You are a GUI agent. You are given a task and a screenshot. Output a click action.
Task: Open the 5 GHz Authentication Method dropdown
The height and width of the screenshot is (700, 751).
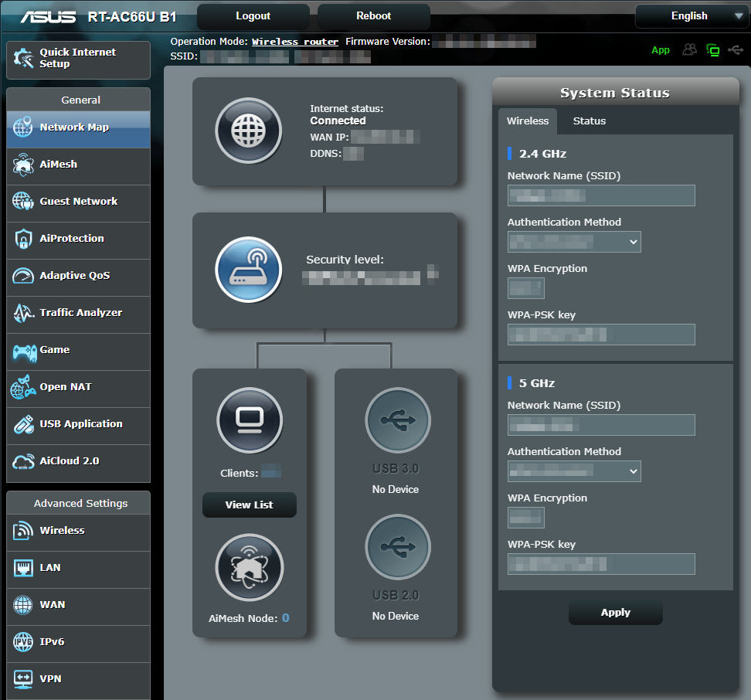pyautogui.click(x=574, y=471)
